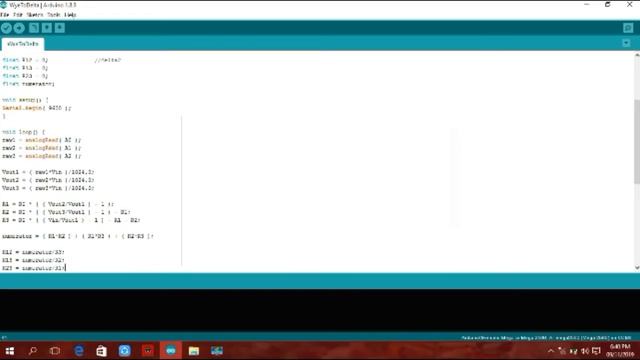Viewport: 640px width, 360px height.
Task: Click the Verify checkmark button
Action: point(6,28)
